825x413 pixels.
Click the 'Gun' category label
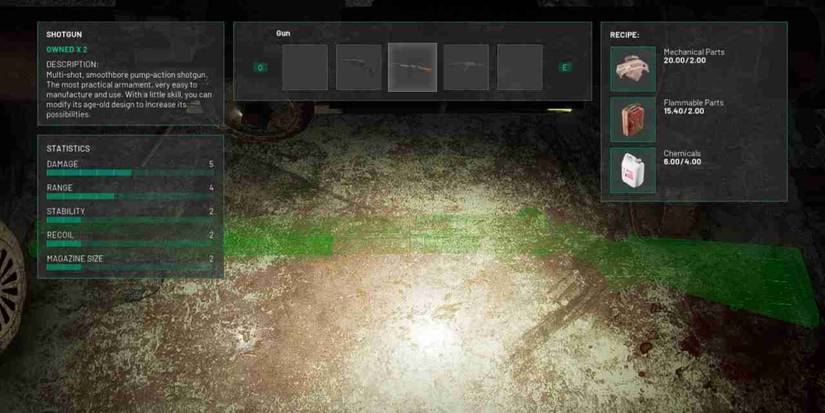pos(283,33)
